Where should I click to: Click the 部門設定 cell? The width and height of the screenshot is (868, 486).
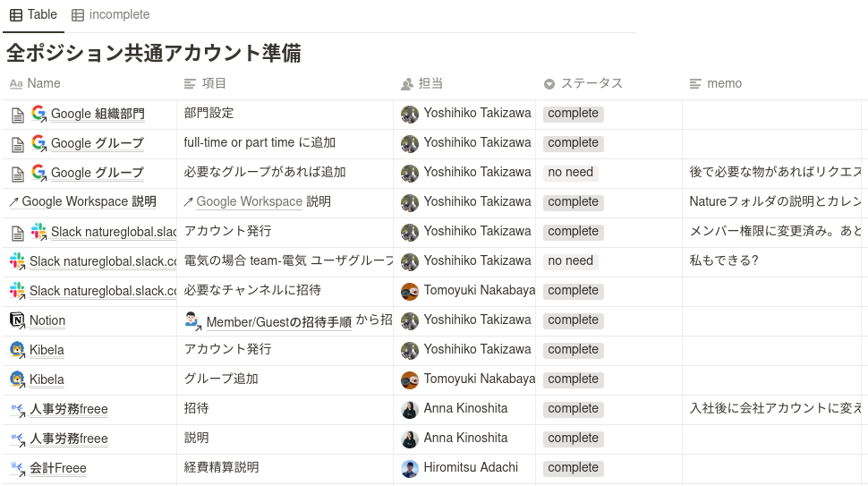[285, 115]
